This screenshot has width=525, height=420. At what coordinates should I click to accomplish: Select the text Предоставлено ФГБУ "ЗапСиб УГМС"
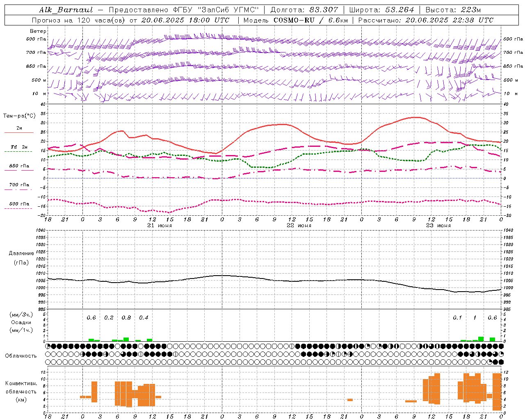point(184,10)
